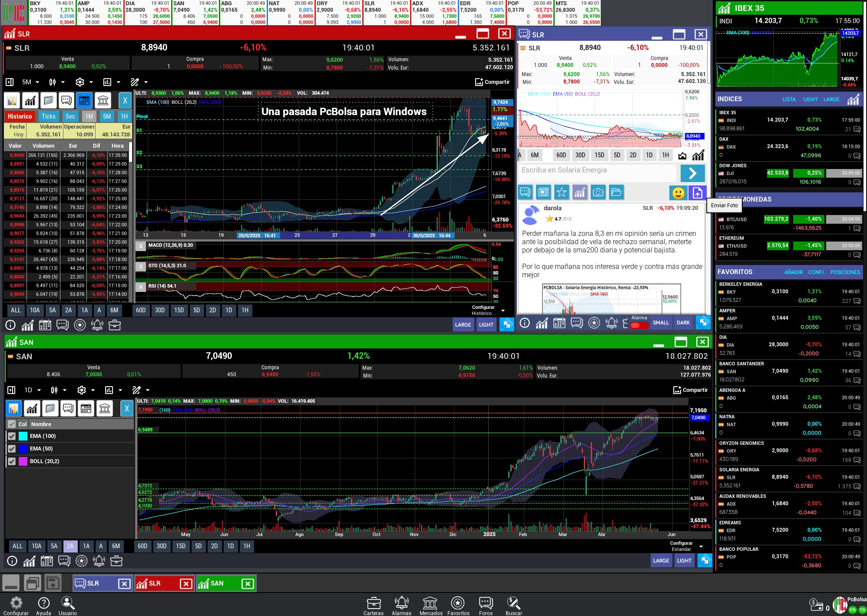Open Mercados in the bottom bar

[x=431, y=606]
